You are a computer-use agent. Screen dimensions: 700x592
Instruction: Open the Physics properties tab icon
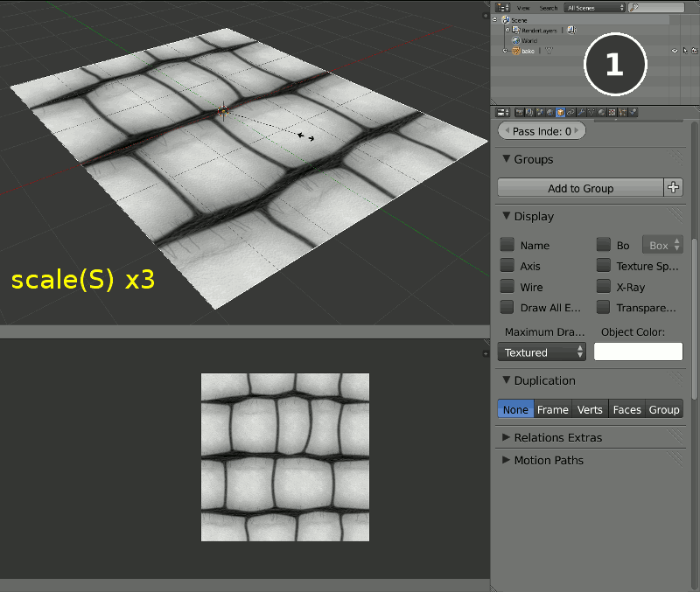click(x=633, y=112)
